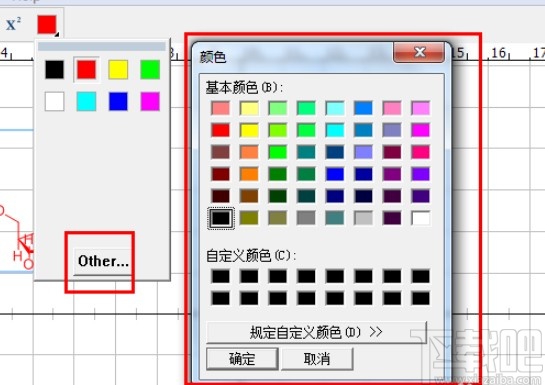The width and height of the screenshot is (545, 385).
Task: Select the bright cyan swatch in 基本颜色 grid
Action: point(335,130)
